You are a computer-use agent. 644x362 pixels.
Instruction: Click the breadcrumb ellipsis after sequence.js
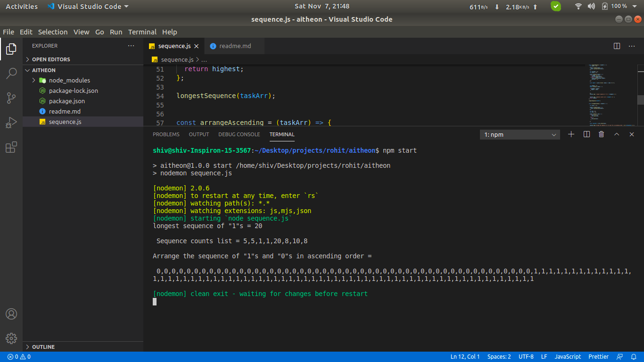coord(204,60)
